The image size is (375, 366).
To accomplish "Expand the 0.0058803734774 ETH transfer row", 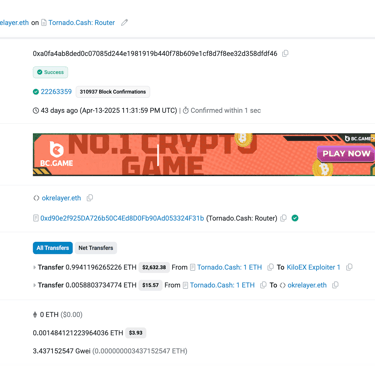I will point(34,285).
